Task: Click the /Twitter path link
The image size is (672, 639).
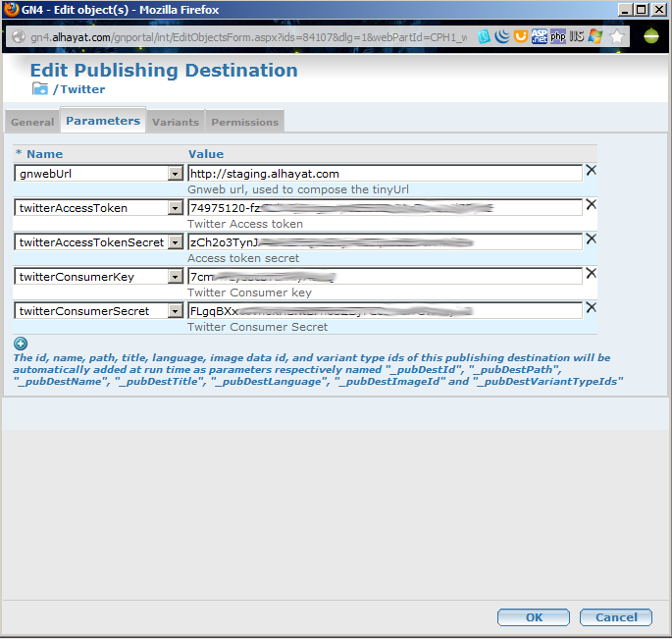Action: point(78,89)
